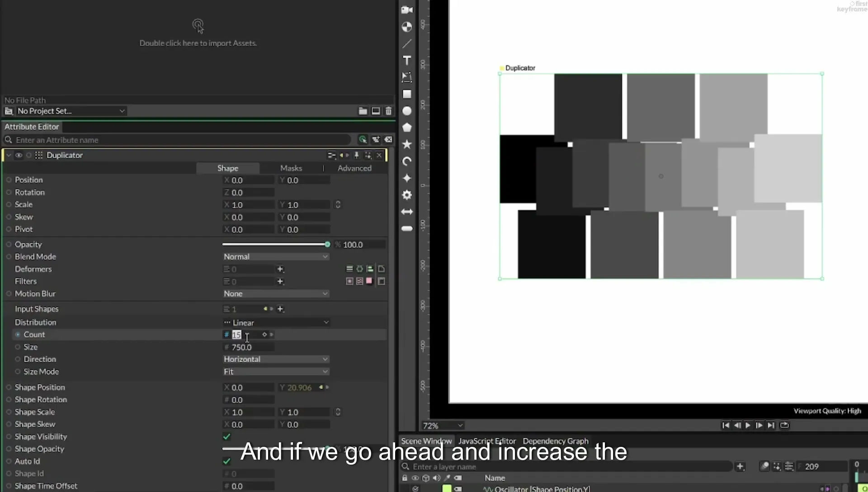Toggle Scale proportion lock

click(x=338, y=204)
